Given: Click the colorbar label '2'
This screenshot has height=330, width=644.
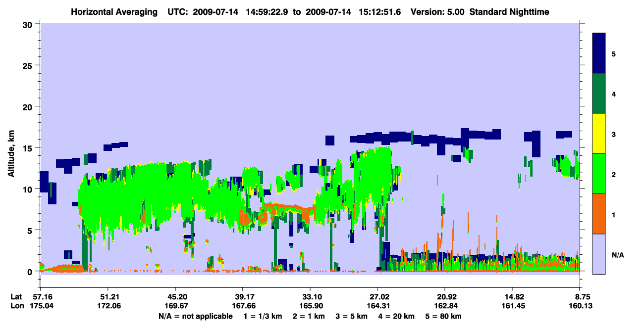Looking at the screenshot, I should pyautogui.click(x=613, y=174).
